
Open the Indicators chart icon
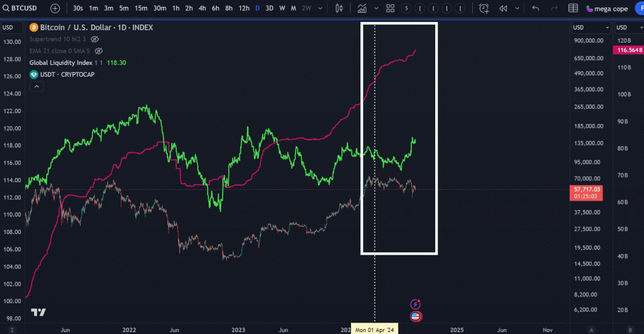click(x=362, y=8)
